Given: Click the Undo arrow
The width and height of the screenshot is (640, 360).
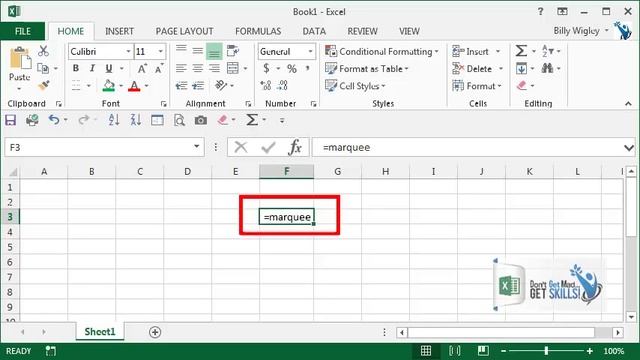Looking at the screenshot, I should [54, 120].
